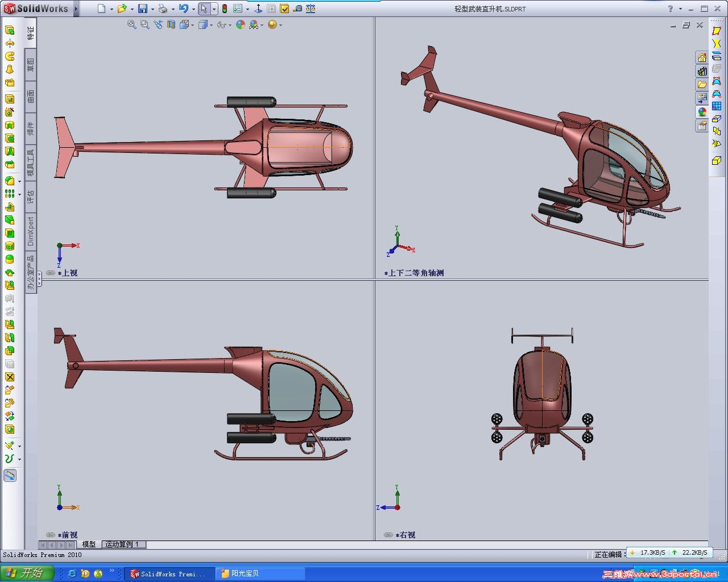Click the blue grid surface tool icon

[x=717, y=106]
